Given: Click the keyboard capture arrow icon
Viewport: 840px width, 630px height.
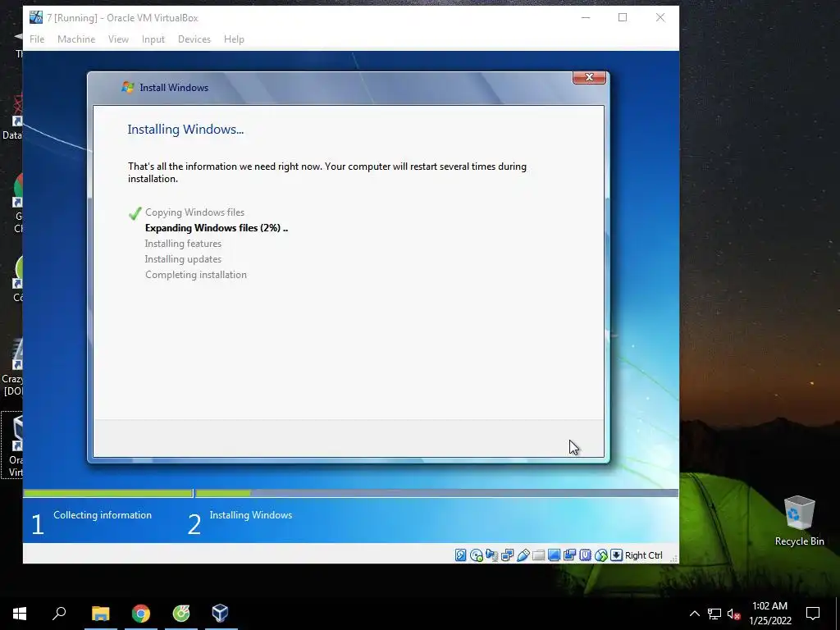Looking at the screenshot, I should click(x=617, y=555).
